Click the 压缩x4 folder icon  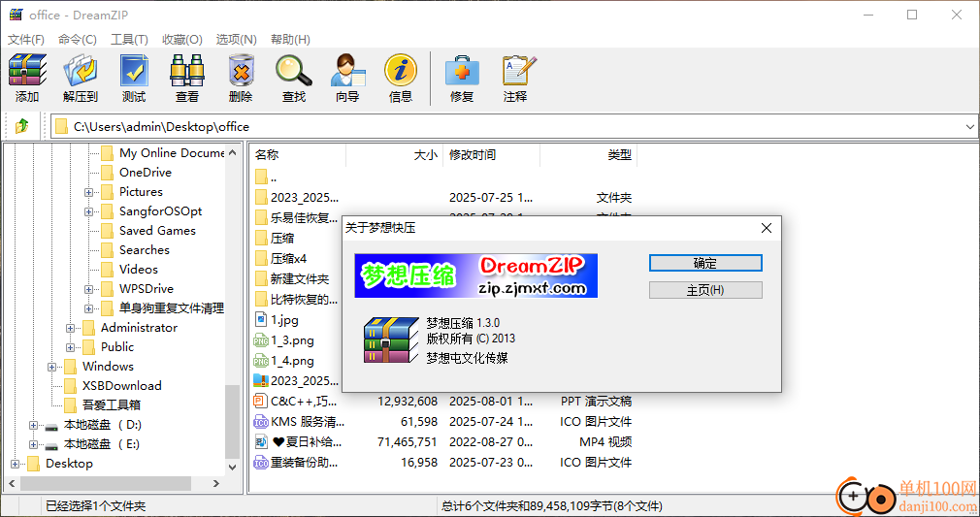261,258
